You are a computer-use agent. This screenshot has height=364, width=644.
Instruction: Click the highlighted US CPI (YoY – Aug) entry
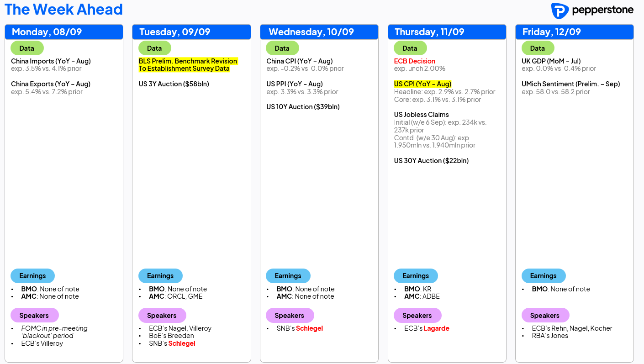pyautogui.click(x=422, y=84)
